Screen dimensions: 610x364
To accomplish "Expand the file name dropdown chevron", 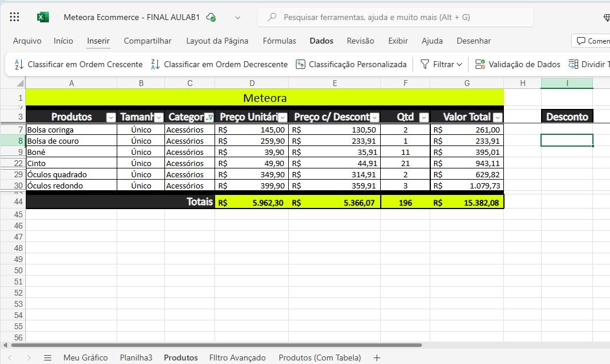I will pyautogui.click(x=238, y=18).
